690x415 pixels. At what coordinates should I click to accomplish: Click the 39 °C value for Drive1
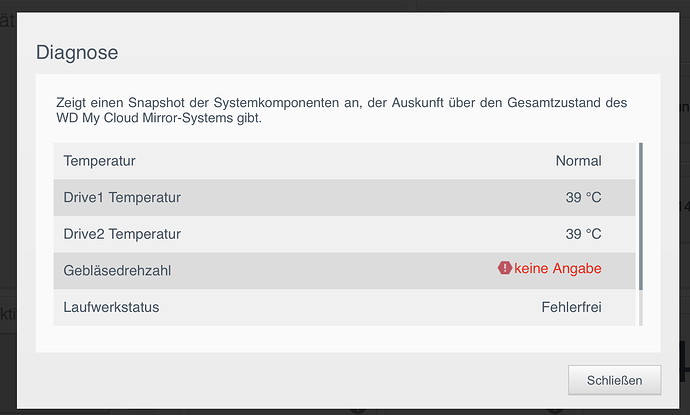tap(583, 197)
